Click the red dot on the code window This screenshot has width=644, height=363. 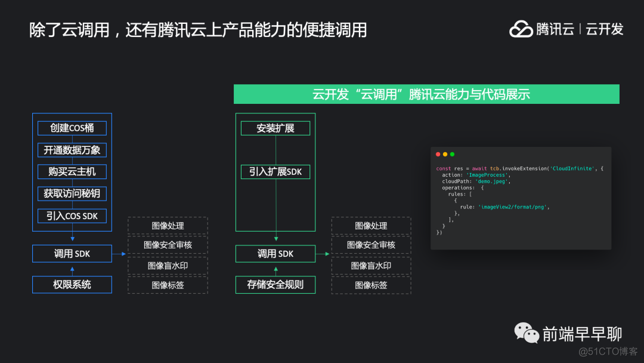[438, 154]
